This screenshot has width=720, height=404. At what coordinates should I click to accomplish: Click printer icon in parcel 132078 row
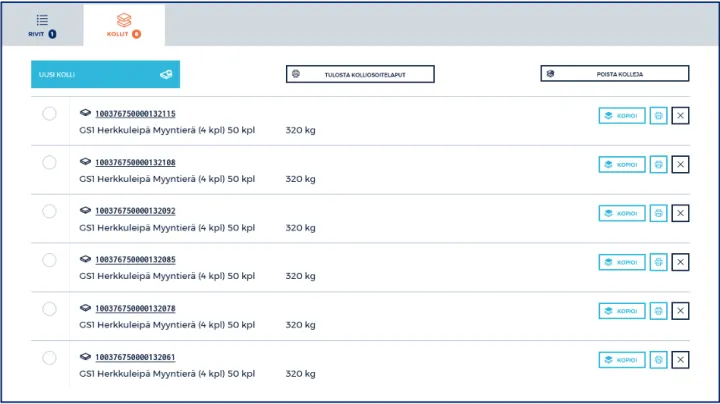click(x=658, y=311)
